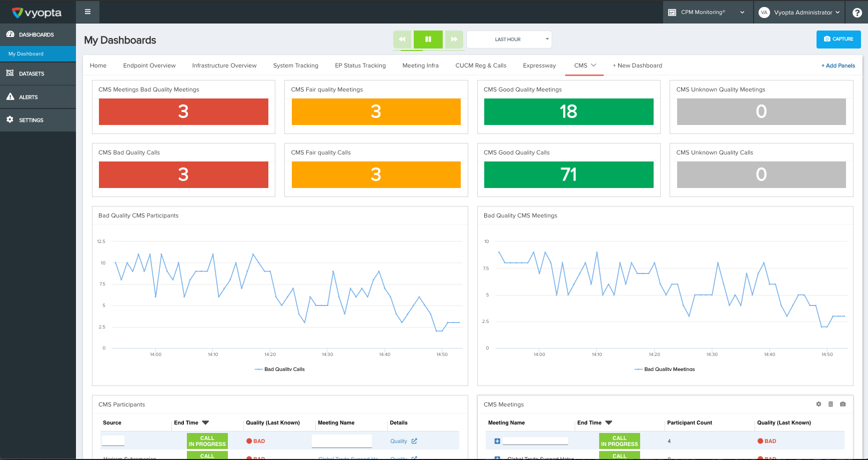Click the Source column header
Viewport: 868px width, 460px height.
(x=112, y=422)
